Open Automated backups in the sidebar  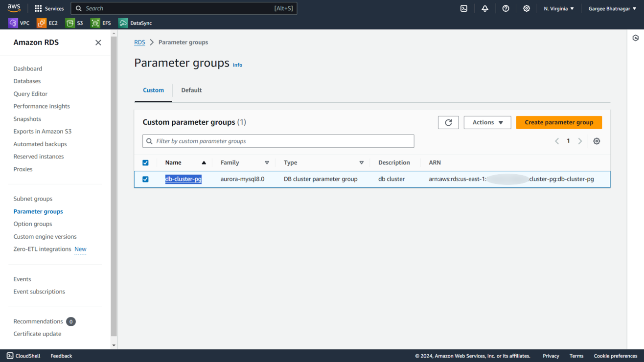coord(40,144)
